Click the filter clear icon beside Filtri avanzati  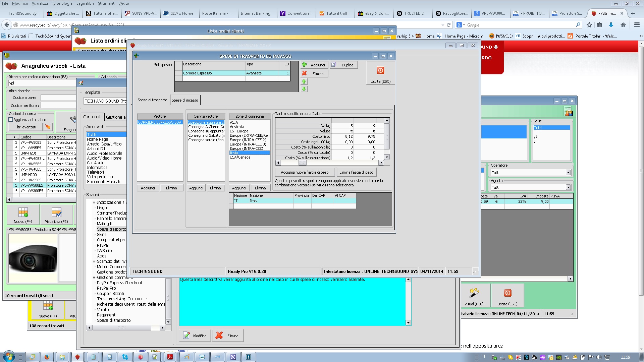48,127
